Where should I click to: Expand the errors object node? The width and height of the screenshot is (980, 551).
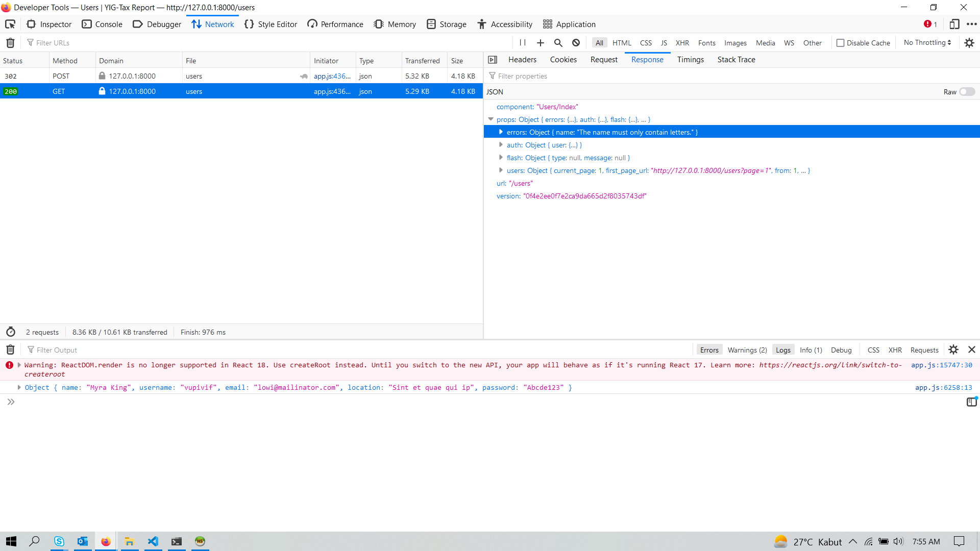point(501,132)
